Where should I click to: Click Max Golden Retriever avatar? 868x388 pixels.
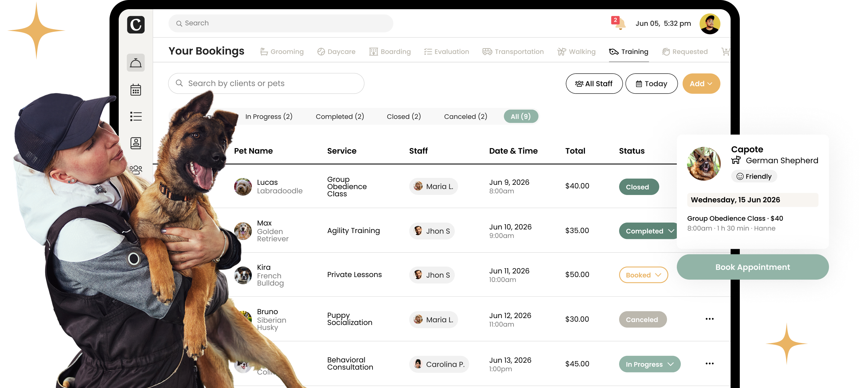click(243, 231)
